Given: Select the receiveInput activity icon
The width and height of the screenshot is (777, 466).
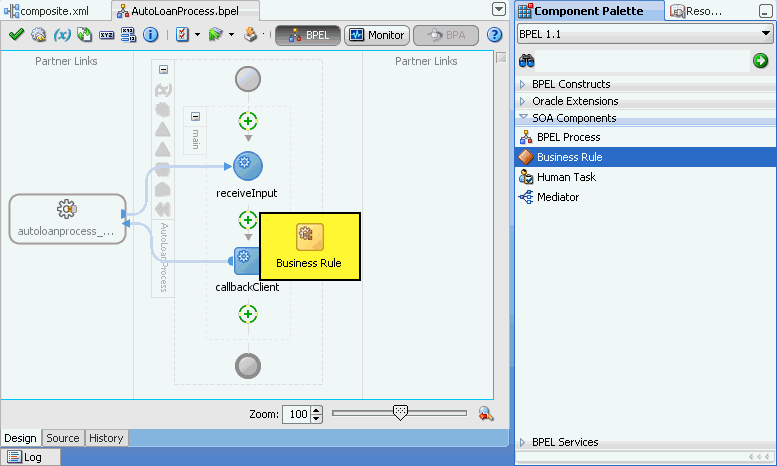Looking at the screenshot, I should point(247,166).
